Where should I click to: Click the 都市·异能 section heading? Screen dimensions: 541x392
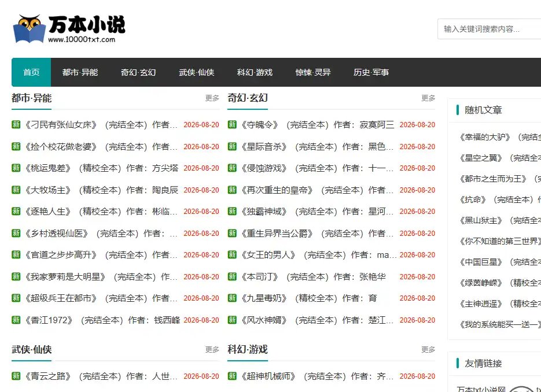(x=31, y=98)
